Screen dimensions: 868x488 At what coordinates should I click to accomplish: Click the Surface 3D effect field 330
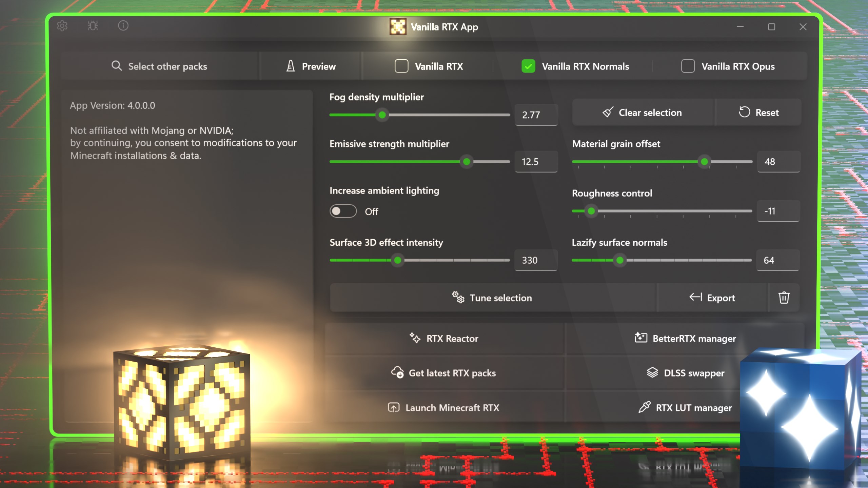[x=536, y=260]
